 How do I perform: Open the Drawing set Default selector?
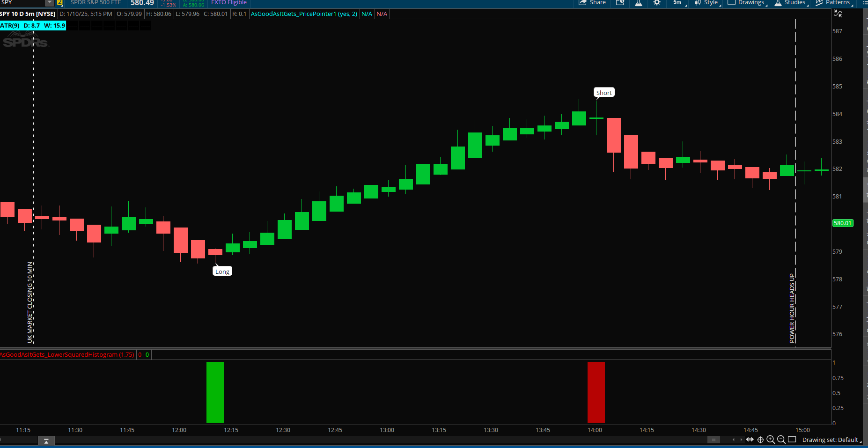point(831,440)
